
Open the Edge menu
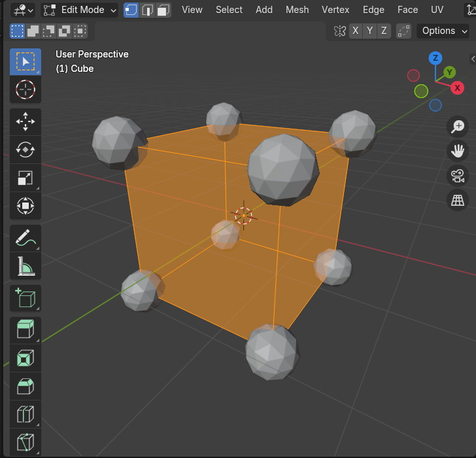tap(373, 10)
